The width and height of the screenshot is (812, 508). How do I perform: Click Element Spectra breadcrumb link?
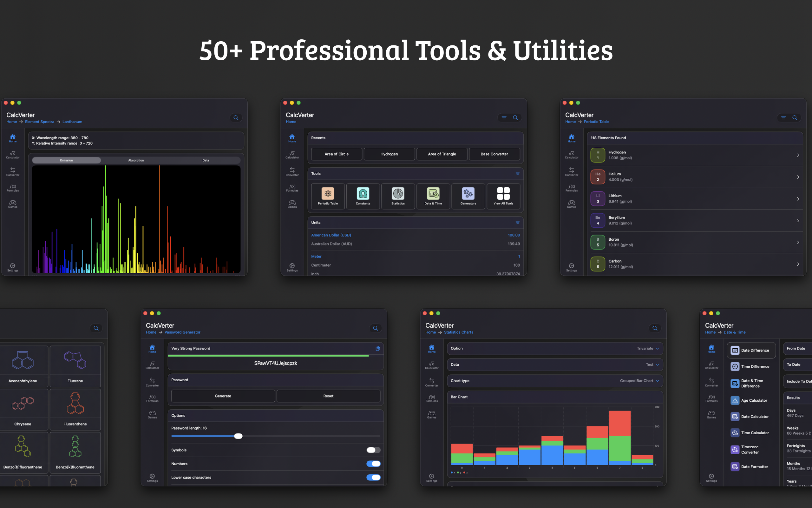pos(40,122)
